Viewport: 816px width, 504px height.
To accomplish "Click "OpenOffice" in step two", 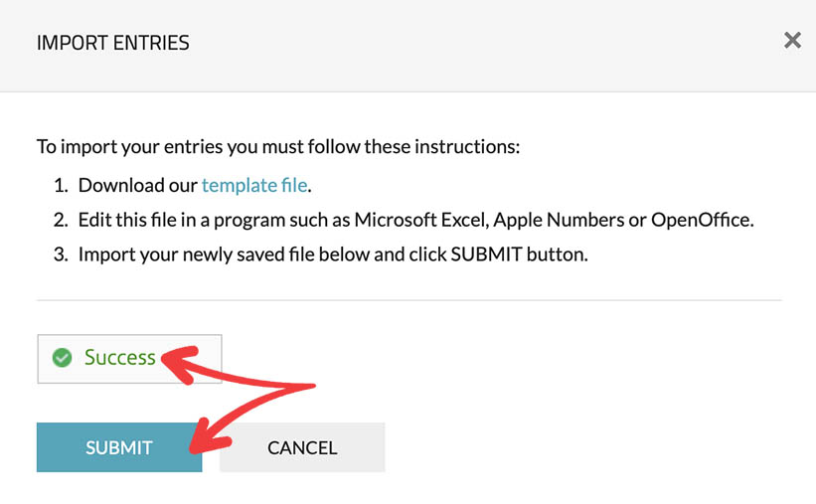I will 701,220.
